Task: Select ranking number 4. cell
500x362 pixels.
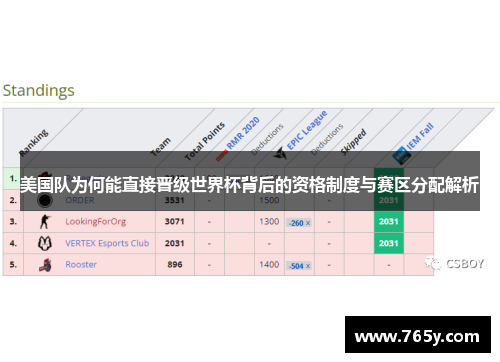Action: [x=13, y=243]
